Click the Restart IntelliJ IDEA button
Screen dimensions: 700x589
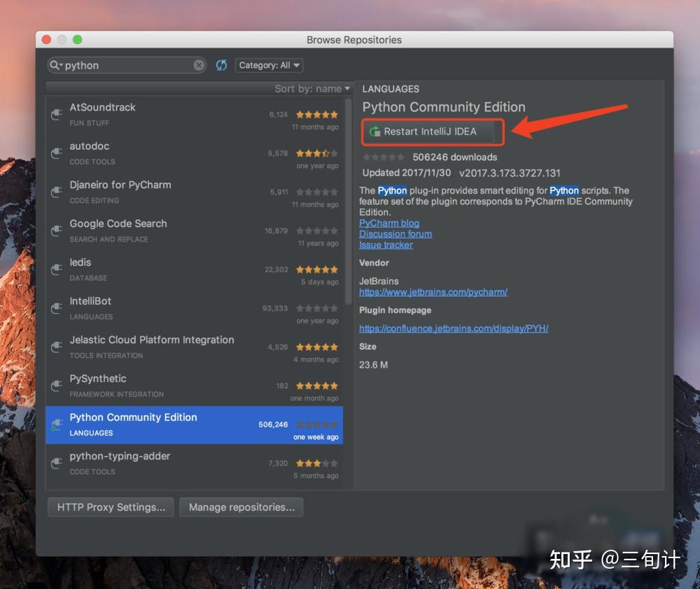(432, 131)
